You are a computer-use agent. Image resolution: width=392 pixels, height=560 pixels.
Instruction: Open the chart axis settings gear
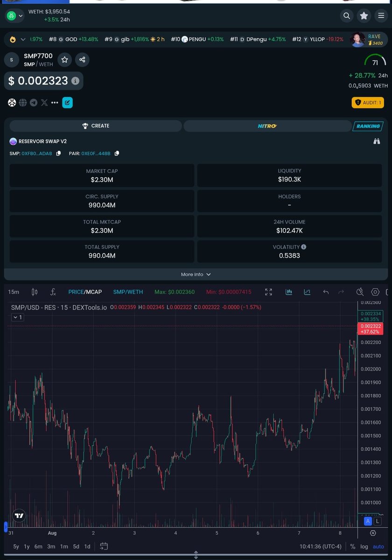click(x=373, y=533)
